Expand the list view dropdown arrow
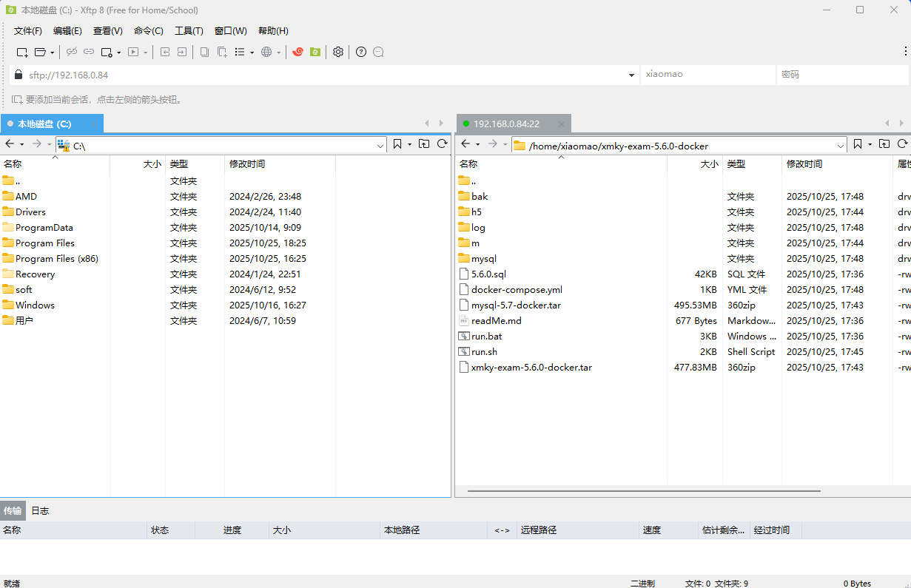Viewport: 911px width, 588px height. click(x=252, y=52)
